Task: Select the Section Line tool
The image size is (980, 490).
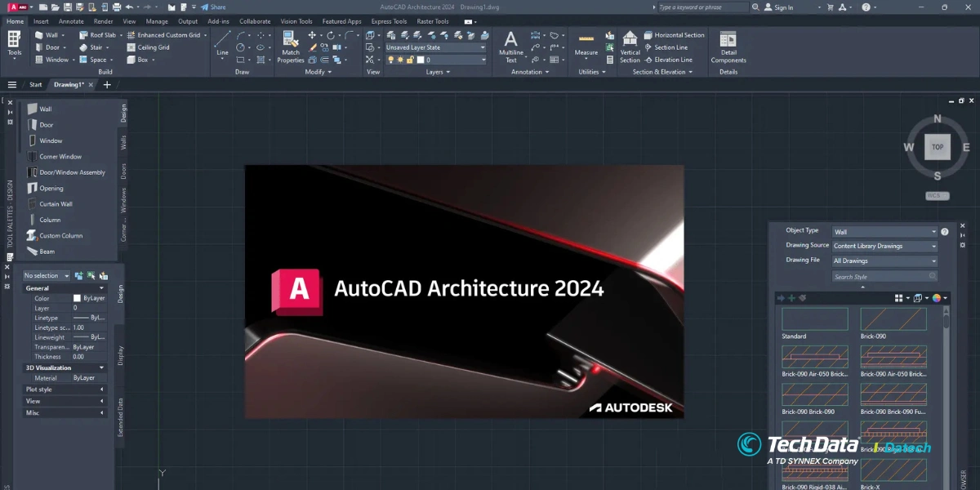Action: point(666,47)
